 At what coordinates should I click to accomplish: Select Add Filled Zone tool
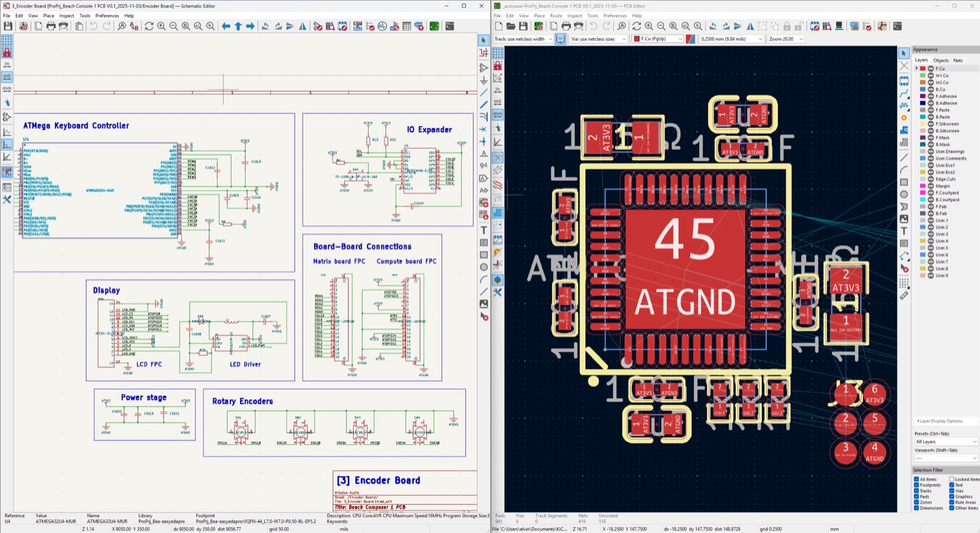(x=904, y=129)
